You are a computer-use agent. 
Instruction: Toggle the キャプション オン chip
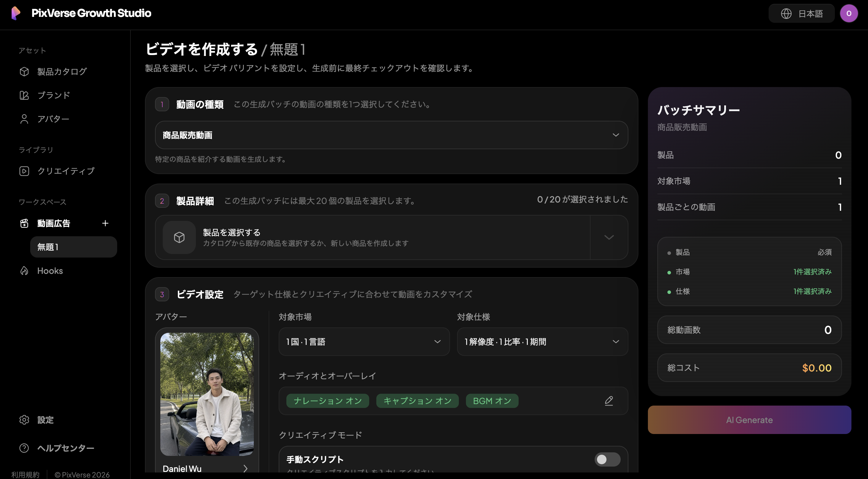click(417, 401)
